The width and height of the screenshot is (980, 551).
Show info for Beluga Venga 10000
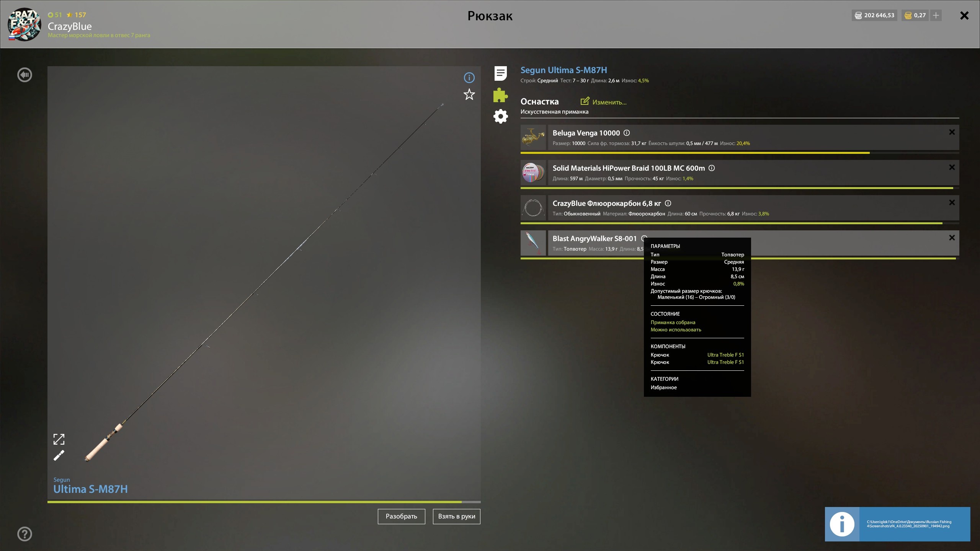(x=627, y=133)
